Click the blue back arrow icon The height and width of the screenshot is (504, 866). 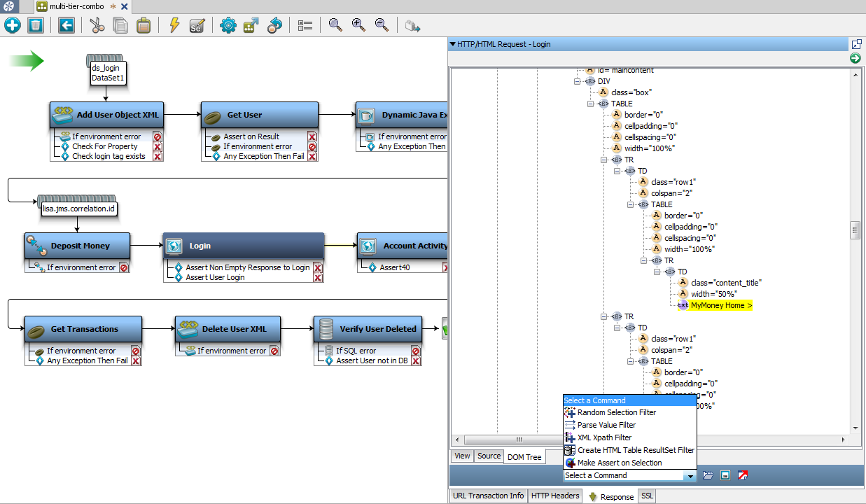click(65, 24)
